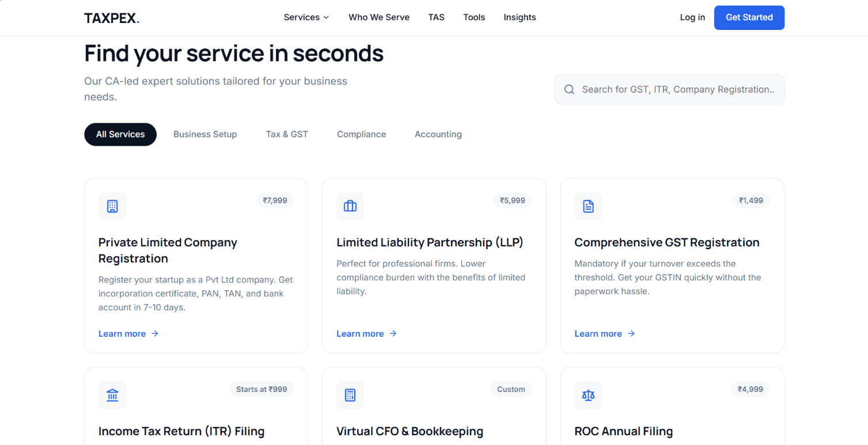Click the ₹7,999 price badge

(275, 200)
